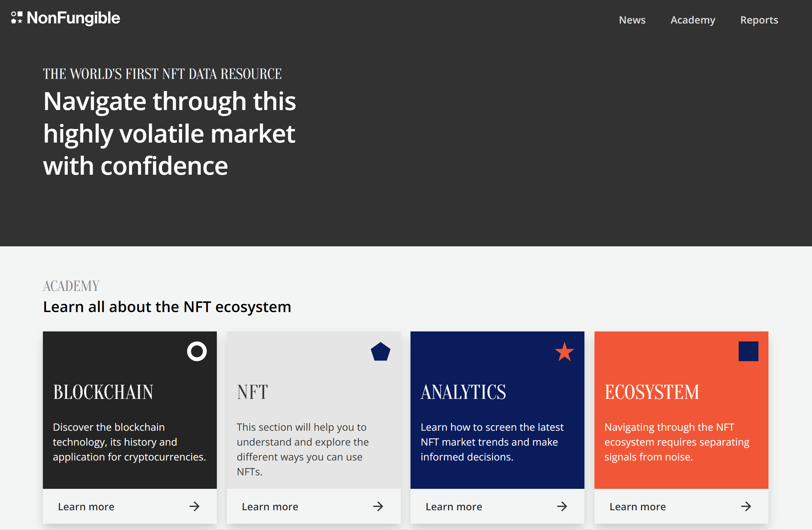
Task: Click the NonFungible logo icon
Action: 17,18
